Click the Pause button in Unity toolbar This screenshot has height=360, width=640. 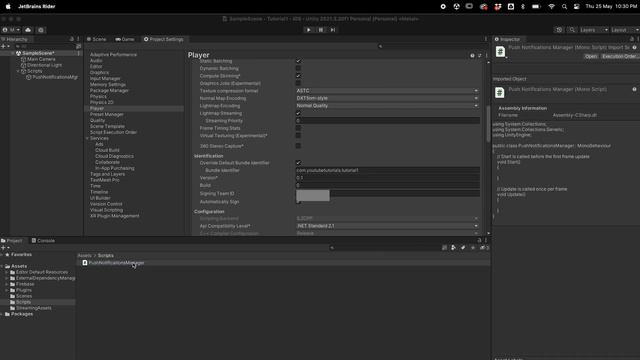click(321, 30)
